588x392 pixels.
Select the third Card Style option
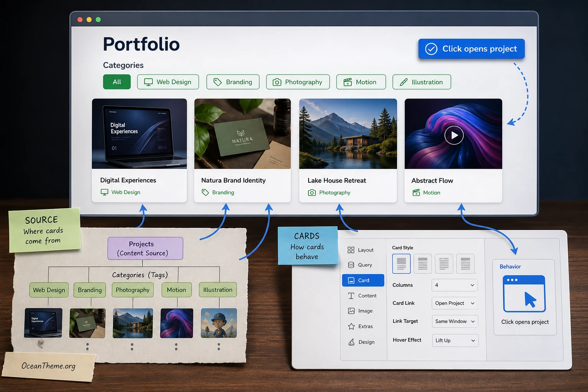[444, 263]
